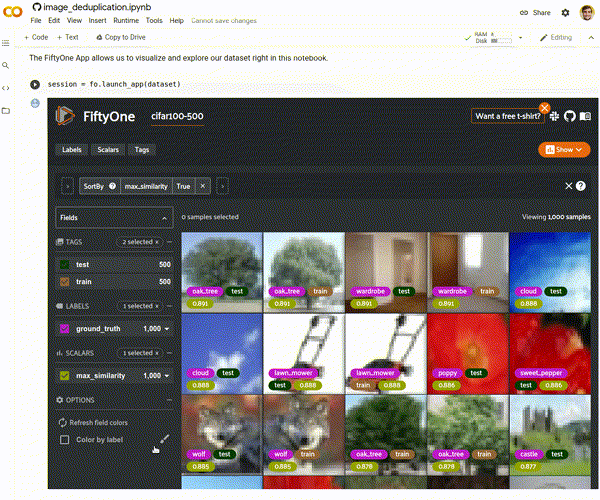The width and height of the screenshot is (600, 500).
Task: Switch to the Tags tab
Action: 142,150
